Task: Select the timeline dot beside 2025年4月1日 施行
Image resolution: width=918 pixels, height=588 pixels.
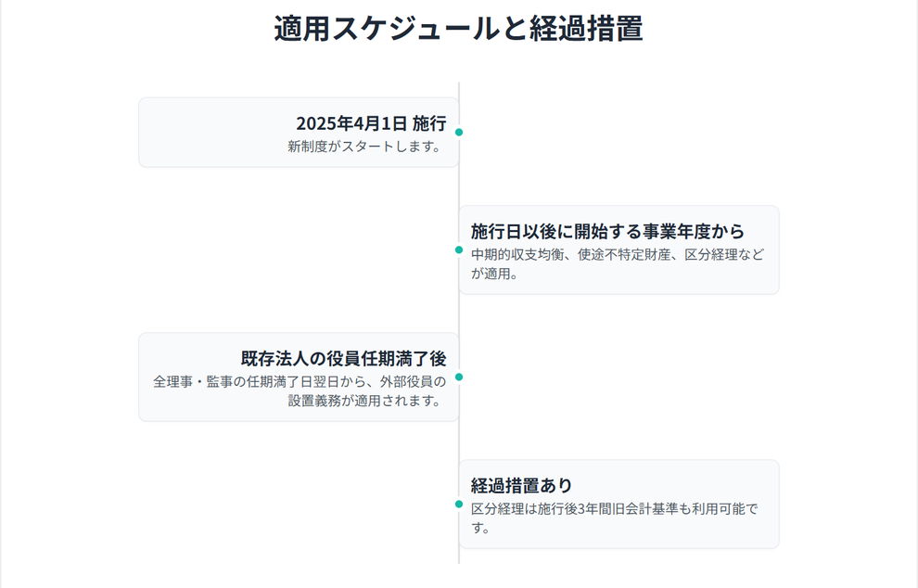Action: coord(459,132)
